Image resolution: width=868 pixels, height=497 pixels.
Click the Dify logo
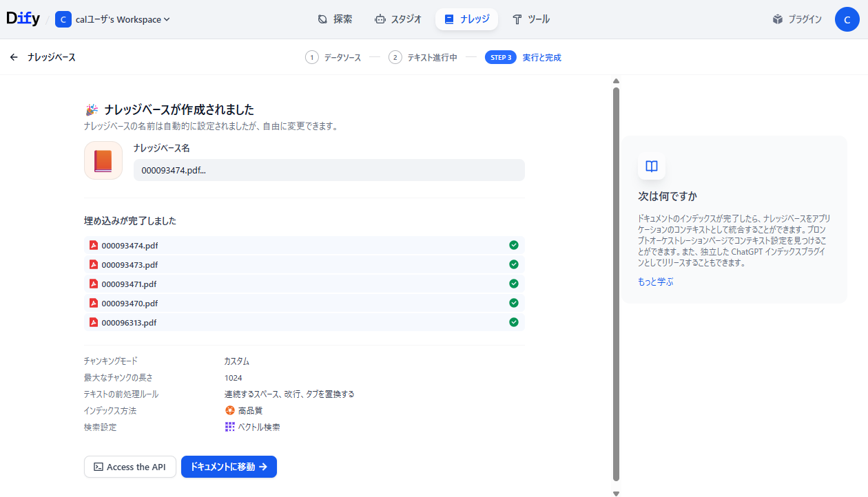pos(23,18)
